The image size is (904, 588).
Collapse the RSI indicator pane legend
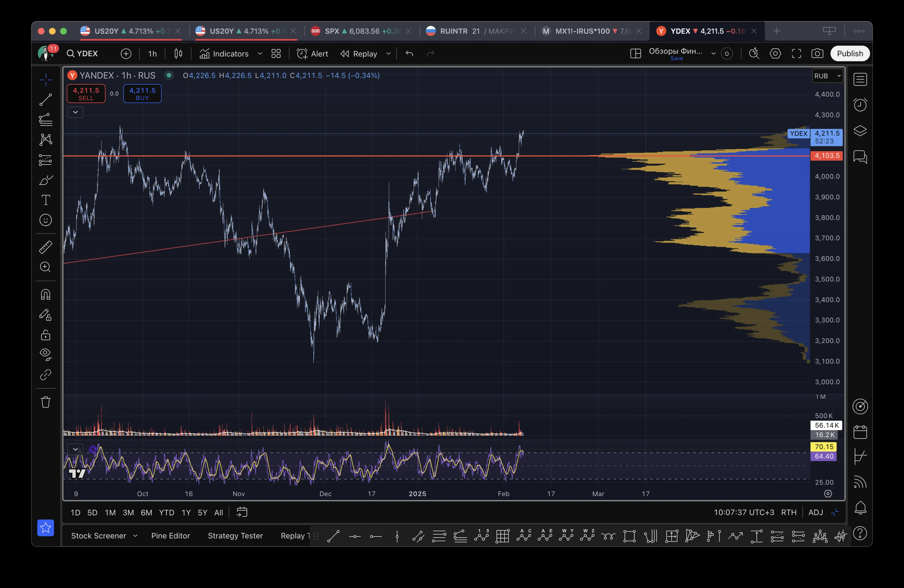tap(75, 449)
